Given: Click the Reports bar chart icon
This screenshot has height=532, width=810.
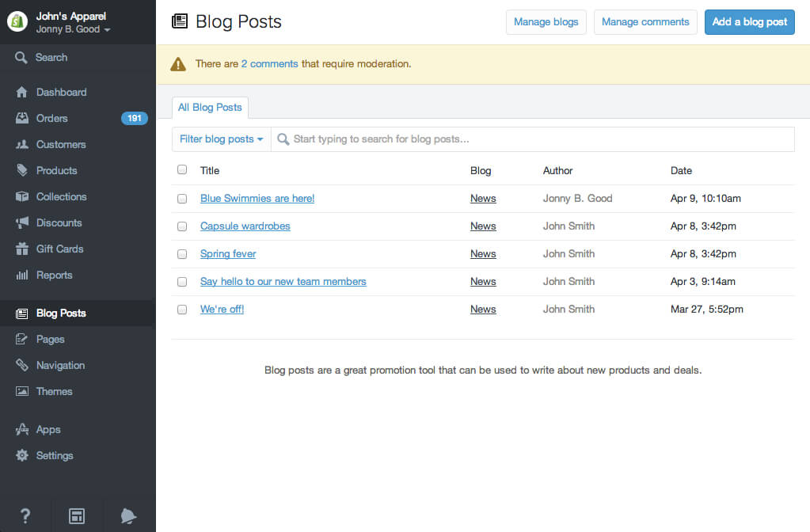Looking at the screenshot, I should pyautogui.click(x=21, y=275).
